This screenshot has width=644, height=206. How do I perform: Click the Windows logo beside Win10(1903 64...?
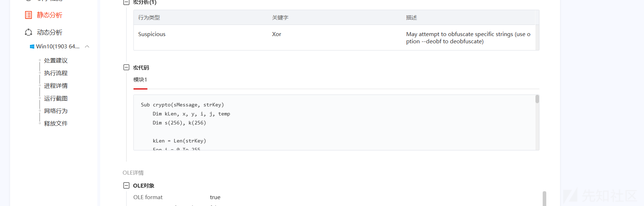click(x=32, y=47)
